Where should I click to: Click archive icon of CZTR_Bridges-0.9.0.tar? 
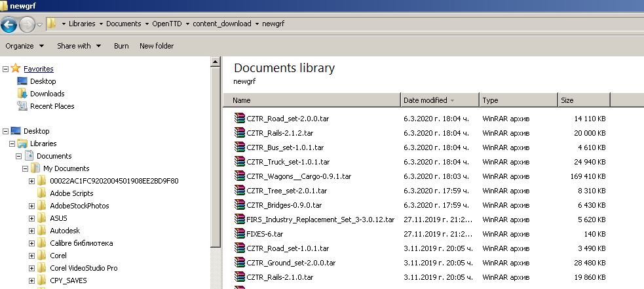(239, 204)
